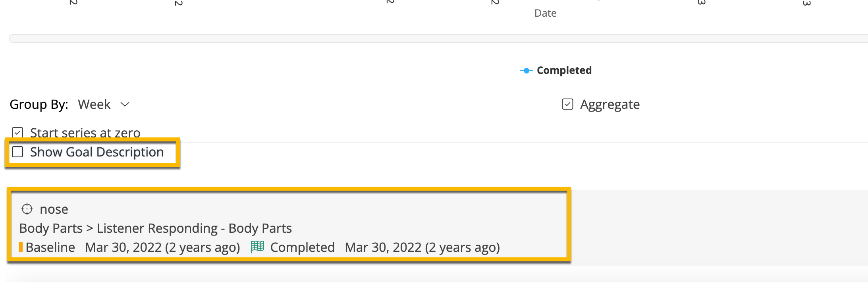Select the goal flag icon beside Completed date
The image size is (868, 282).
257,247
